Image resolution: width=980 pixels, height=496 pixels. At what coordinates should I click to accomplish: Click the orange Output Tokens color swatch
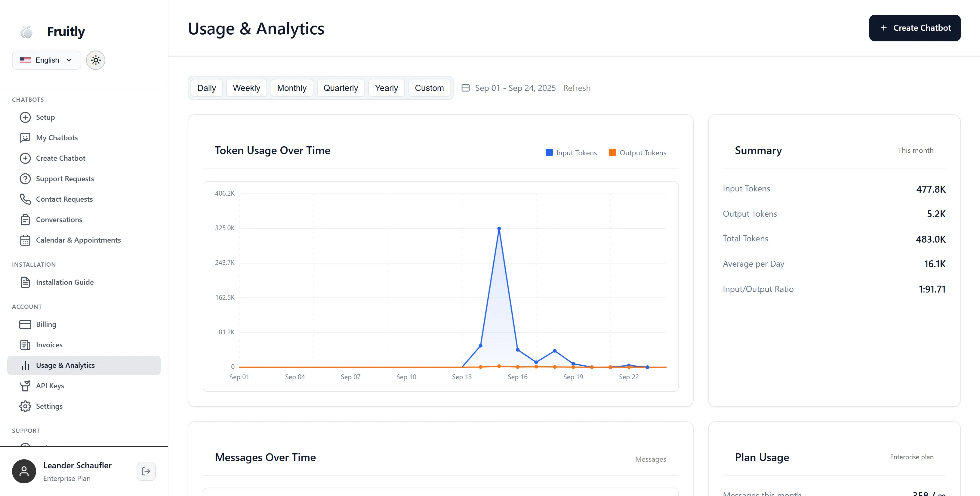tap(612, 152)
